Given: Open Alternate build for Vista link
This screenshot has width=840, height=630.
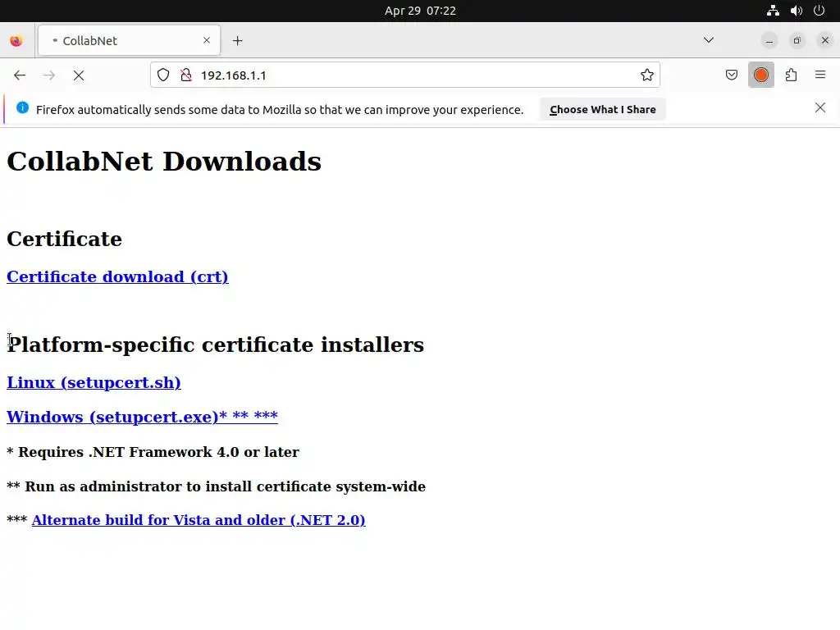Looking at the screenshot, I should (x=199, y=520).
